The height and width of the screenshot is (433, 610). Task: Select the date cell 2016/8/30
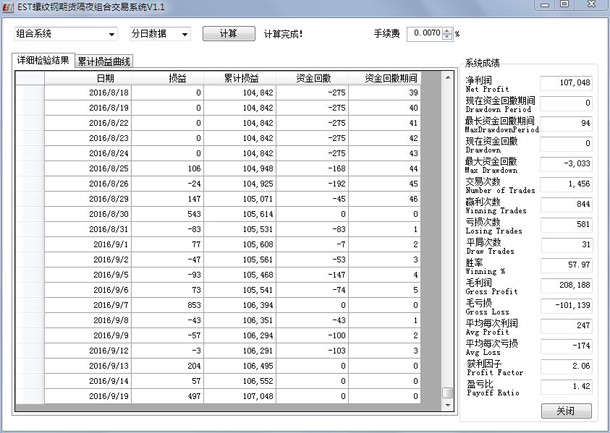tap(88, 214)
